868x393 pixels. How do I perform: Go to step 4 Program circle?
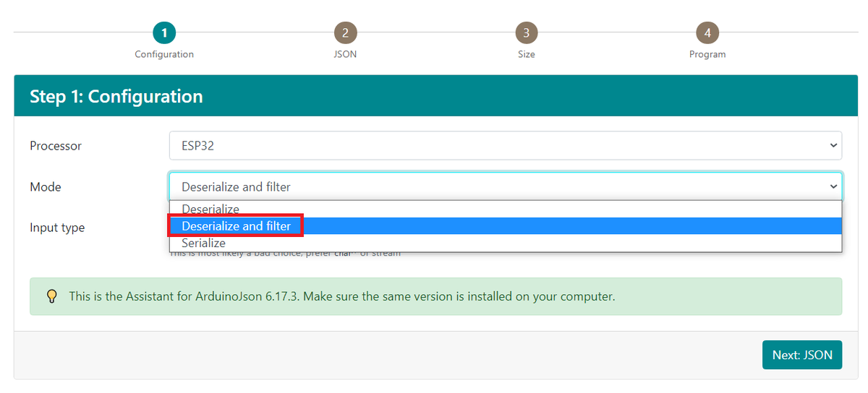point(707,33)
